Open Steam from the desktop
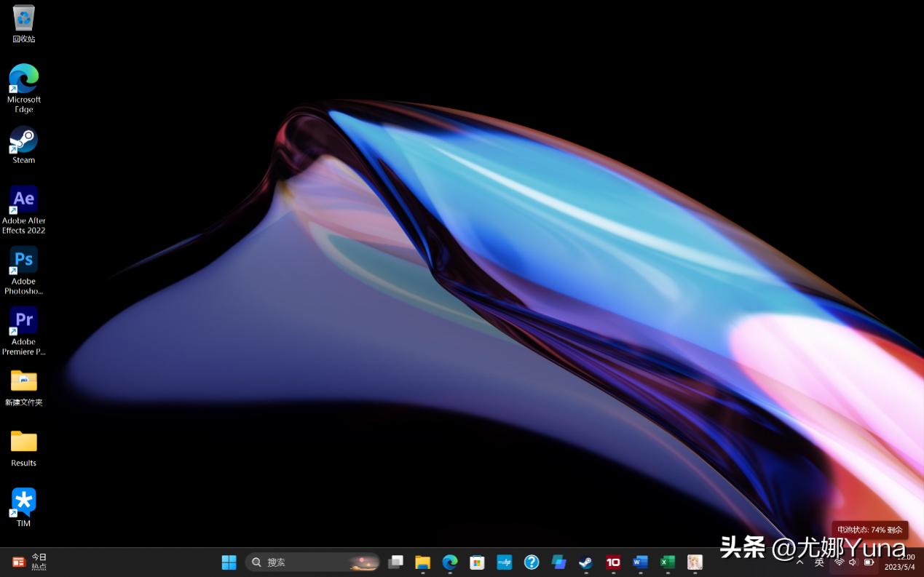924x577 pixels. coord(23,138)
